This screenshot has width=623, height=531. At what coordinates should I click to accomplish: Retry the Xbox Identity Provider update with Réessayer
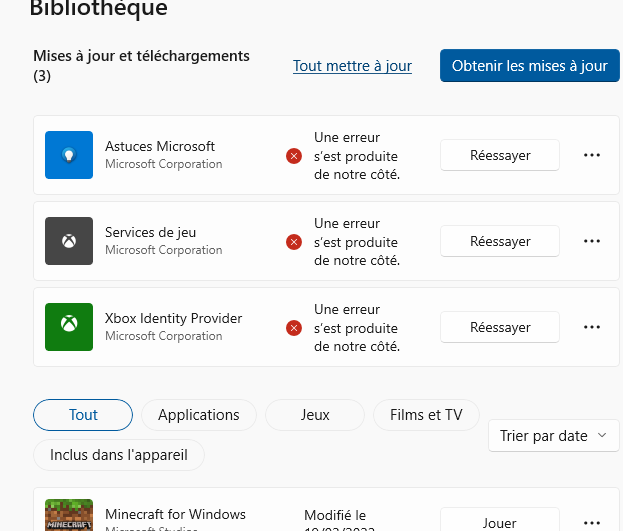[500, 327]
